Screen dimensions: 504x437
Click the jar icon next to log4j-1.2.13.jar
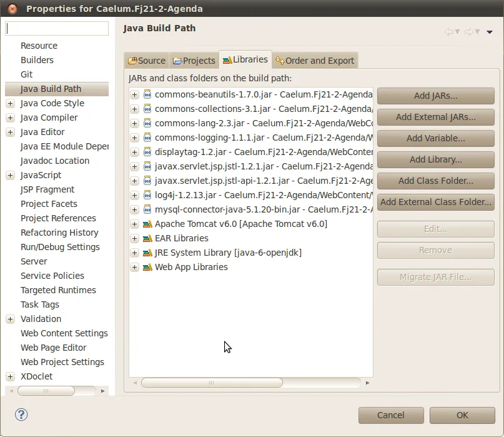147,195
